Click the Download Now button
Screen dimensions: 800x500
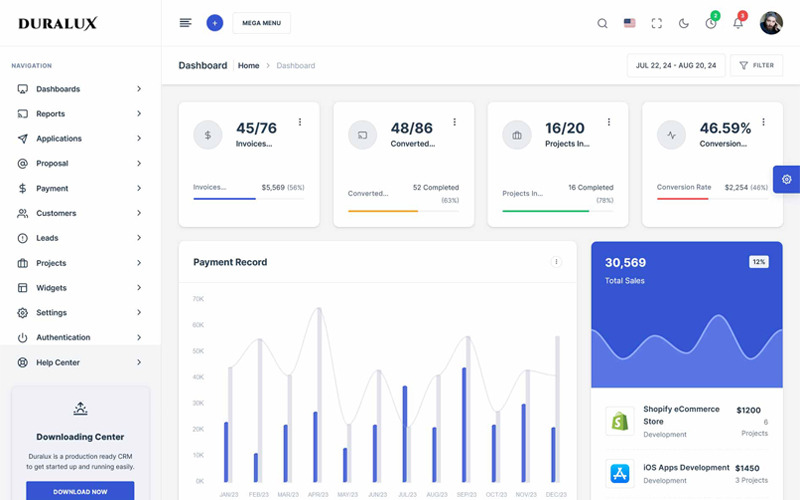pyautogui.click(x=80, y=491)
